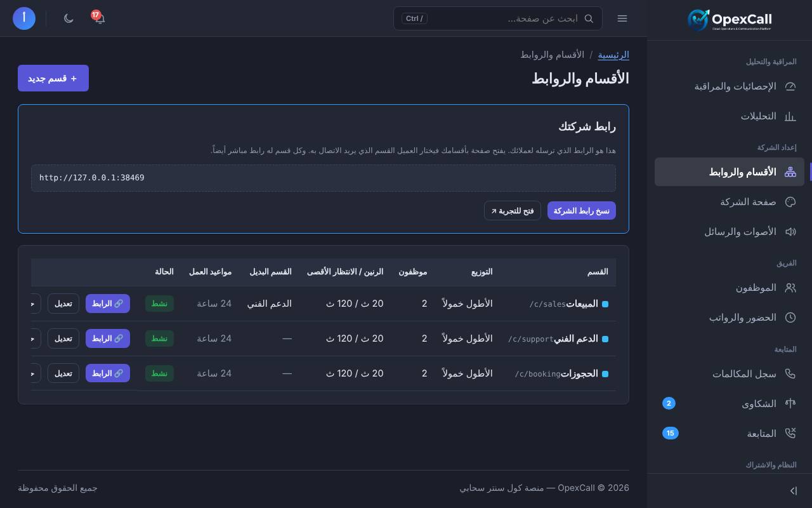Image resolution: width=812 pixels, height=508 pixels.
Task: Click the clock icon beside الحضور والرواتب
Action: [x=790, y=317]
